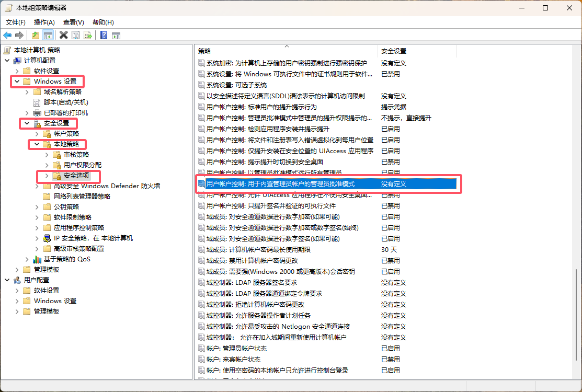Click the 已部署的打印机 printer icon
The image size is (582, 392).
(x=37, y=113)
